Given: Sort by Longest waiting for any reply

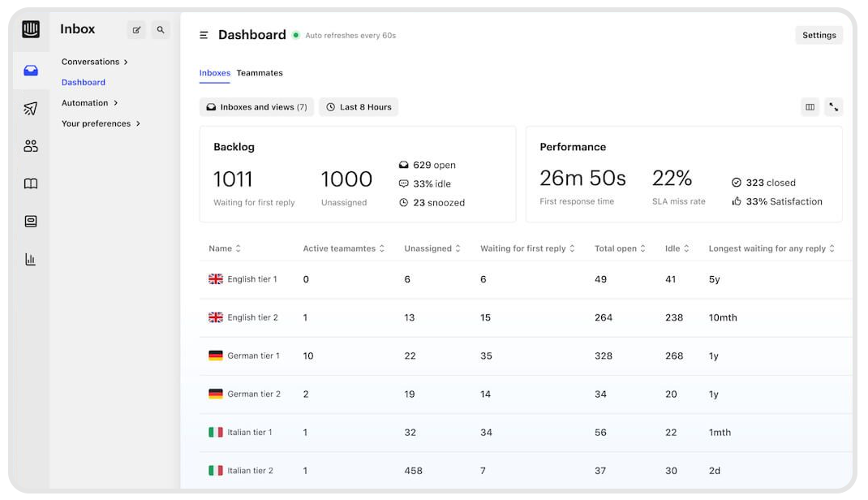Looking at the screenshot, I should click(x=771, y=248).
